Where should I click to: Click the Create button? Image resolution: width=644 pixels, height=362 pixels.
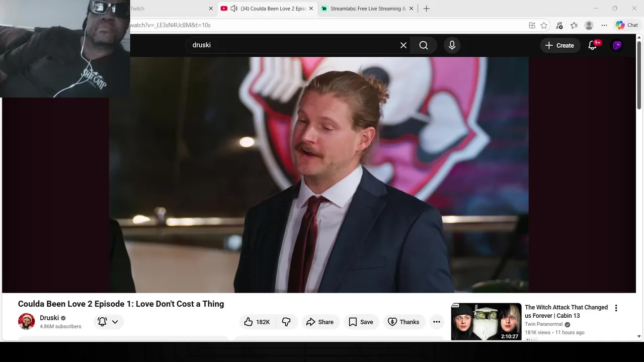point(560,45)
